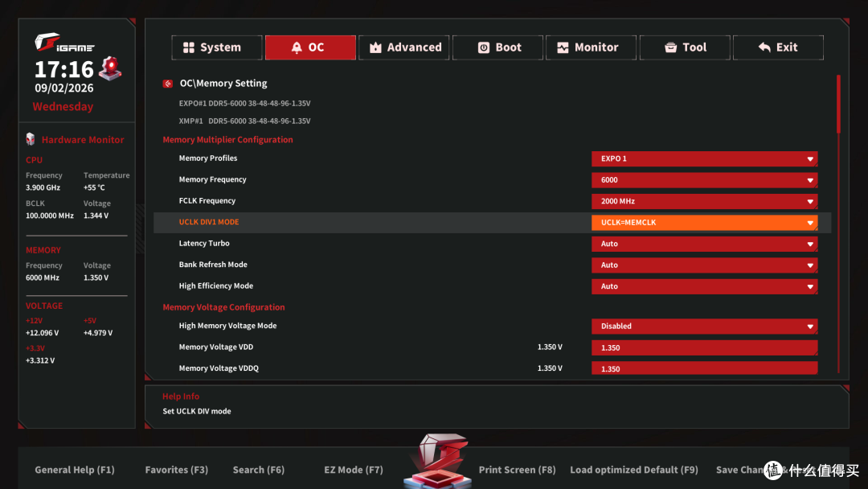
Task: Click the Memory Voltage VDDQ input field
Action: (x=704, y=368)
